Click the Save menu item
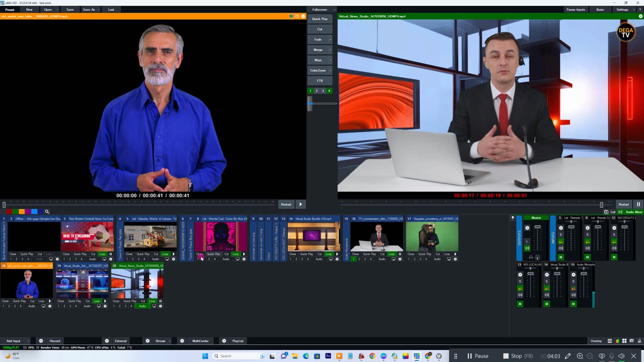Image resolution: width=644 pixels, height=362 pixels. 70,10
